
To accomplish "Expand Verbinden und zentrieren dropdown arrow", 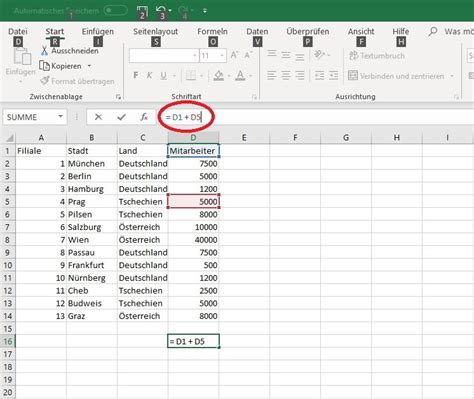I will (x=452, y=76).
